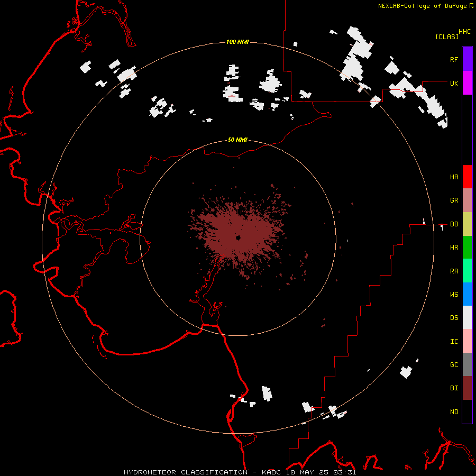The height and width of the screenshot is (476, 476).
Task: Click the WS blue legend swatch
Action: pos(467,294)
